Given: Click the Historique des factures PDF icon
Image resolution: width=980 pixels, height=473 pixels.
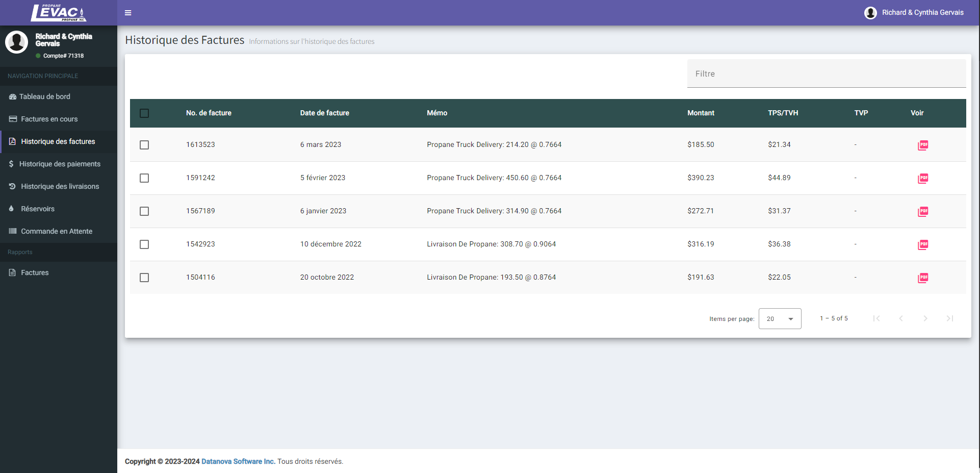Looking at the screenshot, I should (x=12, y=141).
